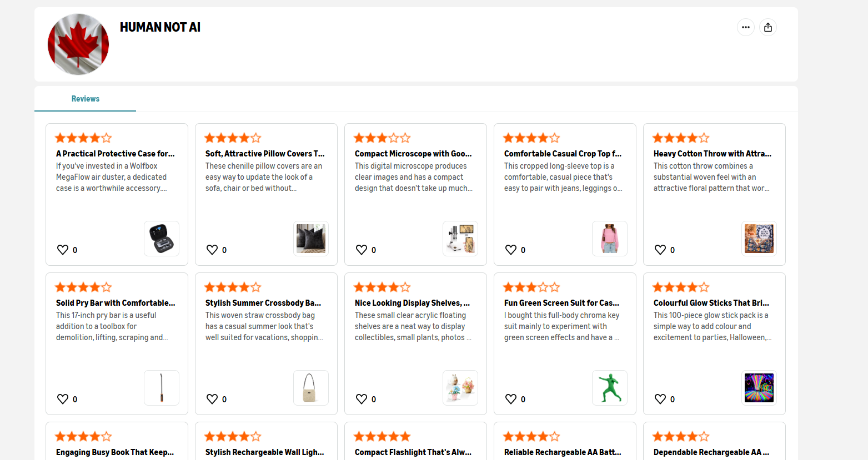Click the HUMAN NOT AI profile name
The height and width of the screenshot is (460, 868).
[x=160, y=27]
